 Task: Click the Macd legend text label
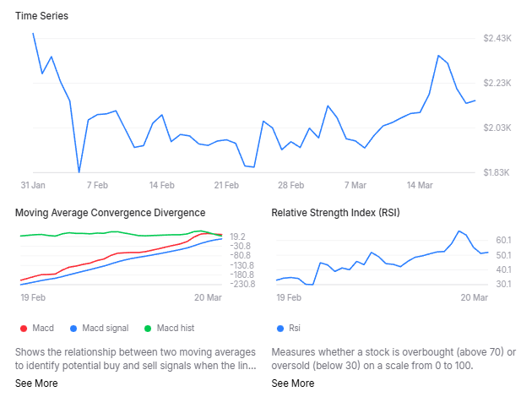click(43, 328)
